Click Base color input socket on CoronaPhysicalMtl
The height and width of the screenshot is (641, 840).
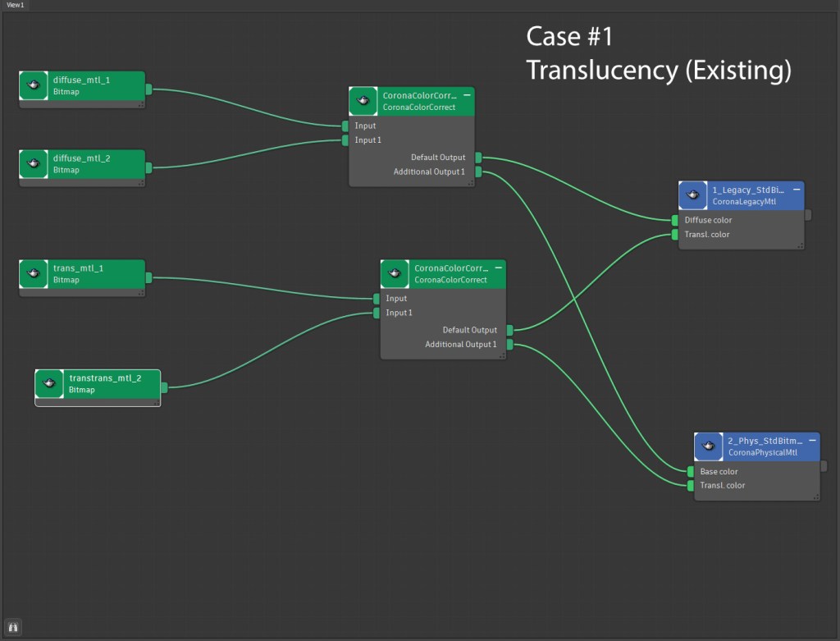coord(690,472)
